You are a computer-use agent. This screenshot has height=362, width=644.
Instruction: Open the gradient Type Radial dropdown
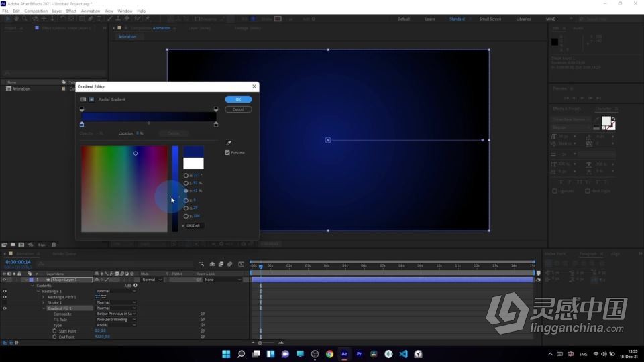click(x=116, y=325)
